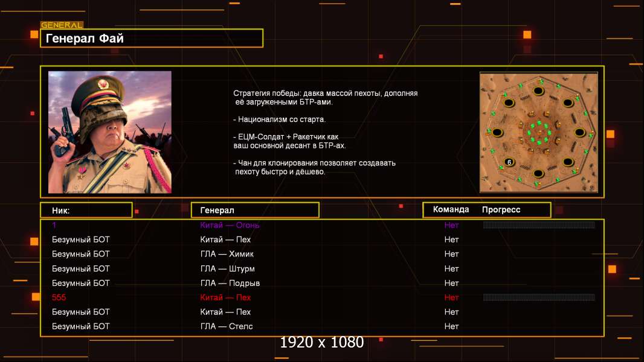
Task: Click the 'ГЛА — Химик' general entry
Action: 227,254
